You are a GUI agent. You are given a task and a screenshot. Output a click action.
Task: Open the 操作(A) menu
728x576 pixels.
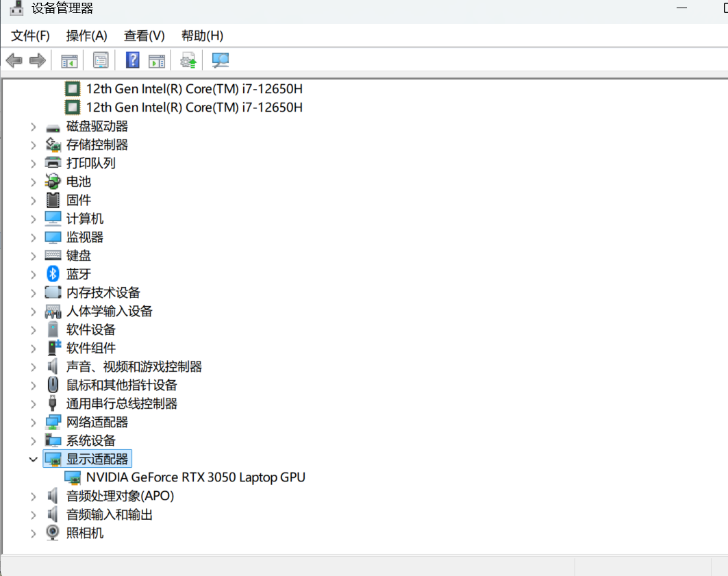tap(86, 36)
